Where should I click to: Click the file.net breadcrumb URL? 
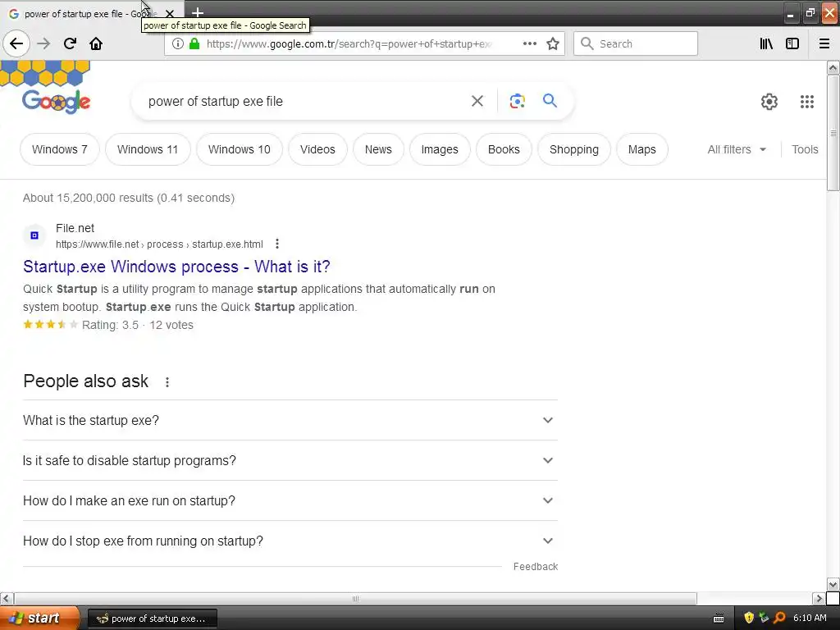(159, 244)
